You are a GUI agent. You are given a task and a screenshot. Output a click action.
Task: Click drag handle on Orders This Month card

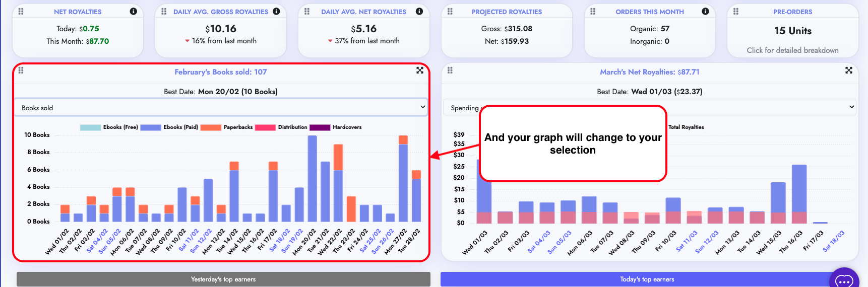(593, 11)
